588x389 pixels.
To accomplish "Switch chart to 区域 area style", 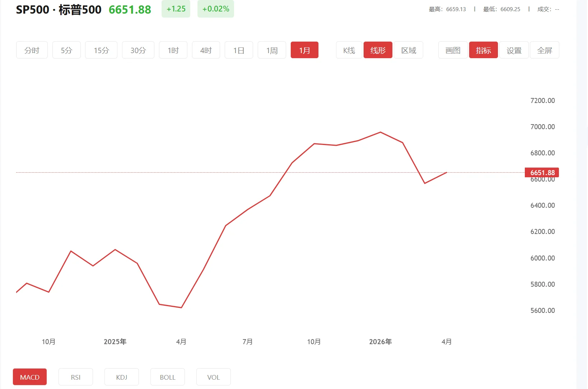I will click(409, 50).
